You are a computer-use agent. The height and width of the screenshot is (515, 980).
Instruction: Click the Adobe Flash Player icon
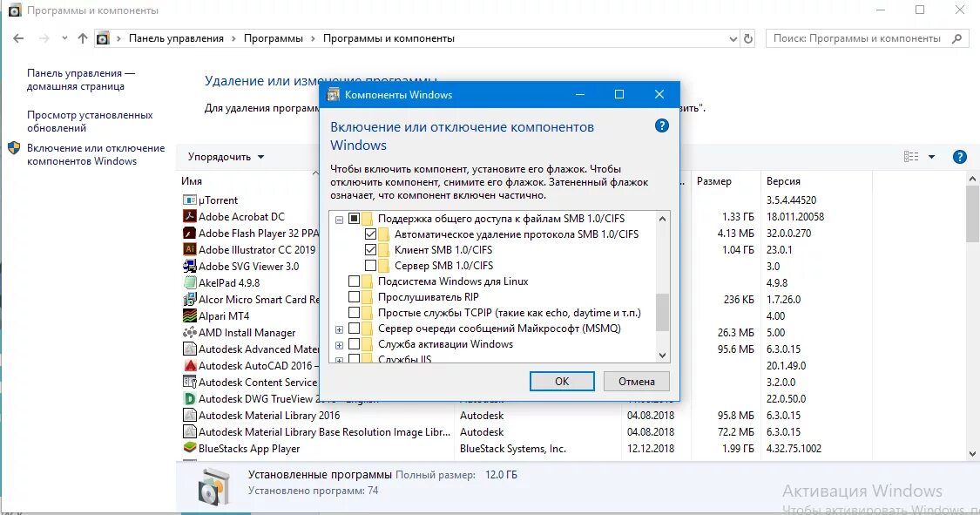point(189,234)
